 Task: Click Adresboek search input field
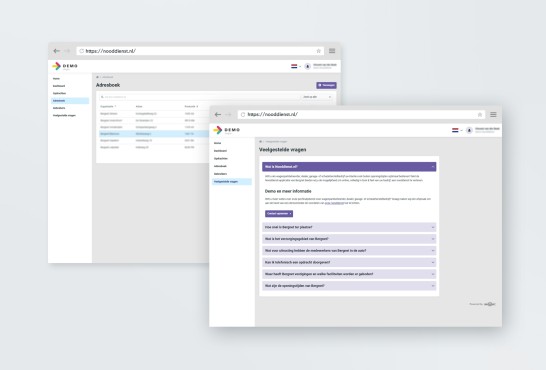pyautogui.click(x=200, y=97)
